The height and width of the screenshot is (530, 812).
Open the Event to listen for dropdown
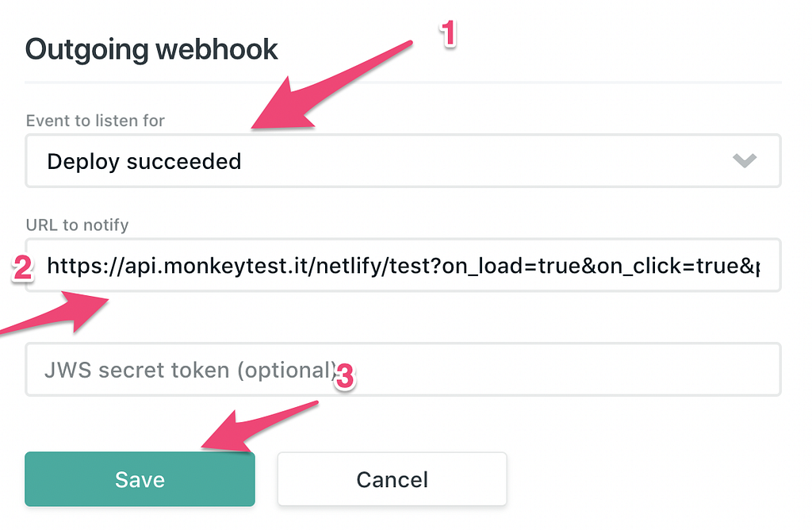point(403,161)
